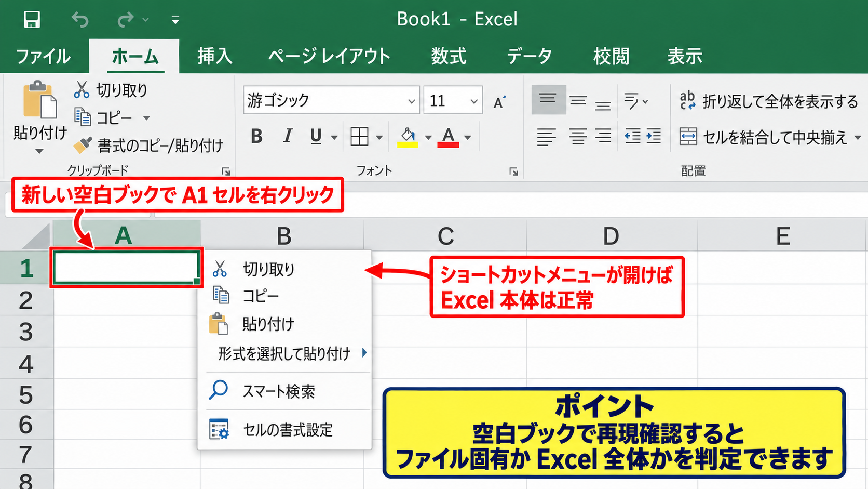Click the large 貼り付け paste icon in ribbon
Image resolution: width=868 pixels, height=489 pixels.
tap(40, 100)
